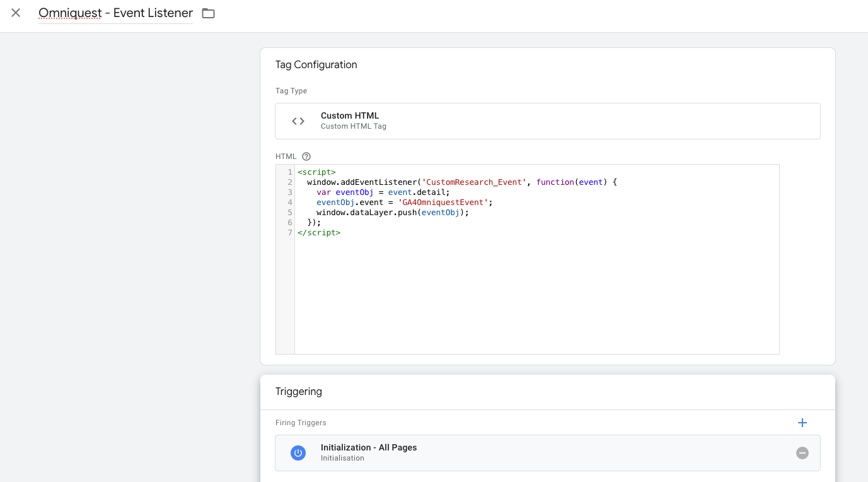Remove the Initialization - All Pages trigger
Image resolution: width=868 pixels, height=482 pixels.
point(802,453)
